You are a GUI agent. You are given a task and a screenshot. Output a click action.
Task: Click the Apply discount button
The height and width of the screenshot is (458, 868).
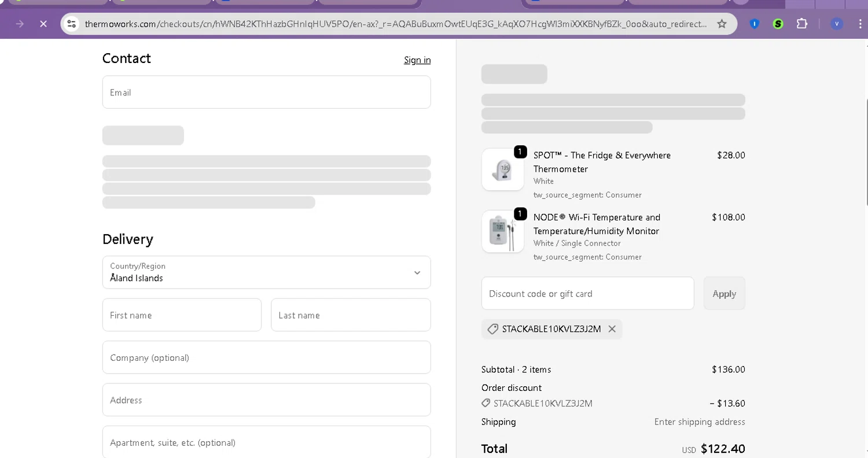(724, 293)
